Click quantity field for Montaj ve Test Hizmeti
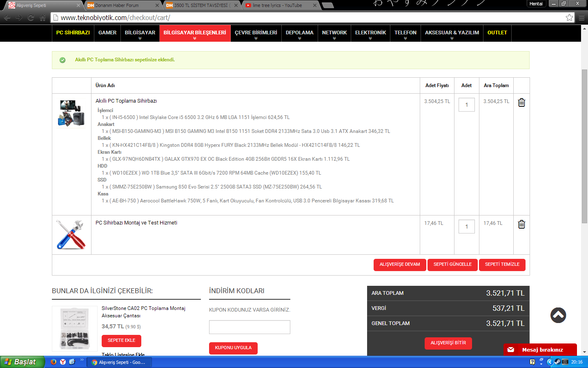Viewport: 588px width, 368px height. [467, 227]
